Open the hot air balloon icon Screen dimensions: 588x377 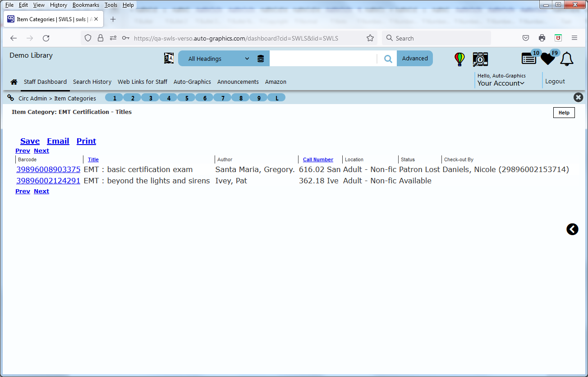click(x=459, y=59)
